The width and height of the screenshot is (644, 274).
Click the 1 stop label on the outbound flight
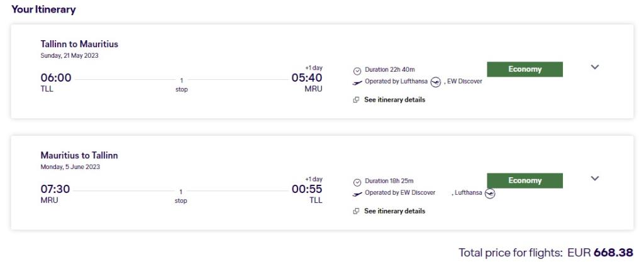click(181, 85)
